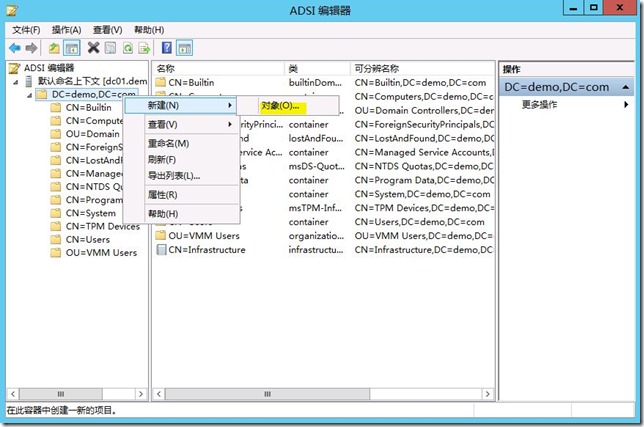Select CN=System in the tree
Image resolution: width=644 pixels, height=427 pixels.
pyautogui.click(x=90, y=213)
